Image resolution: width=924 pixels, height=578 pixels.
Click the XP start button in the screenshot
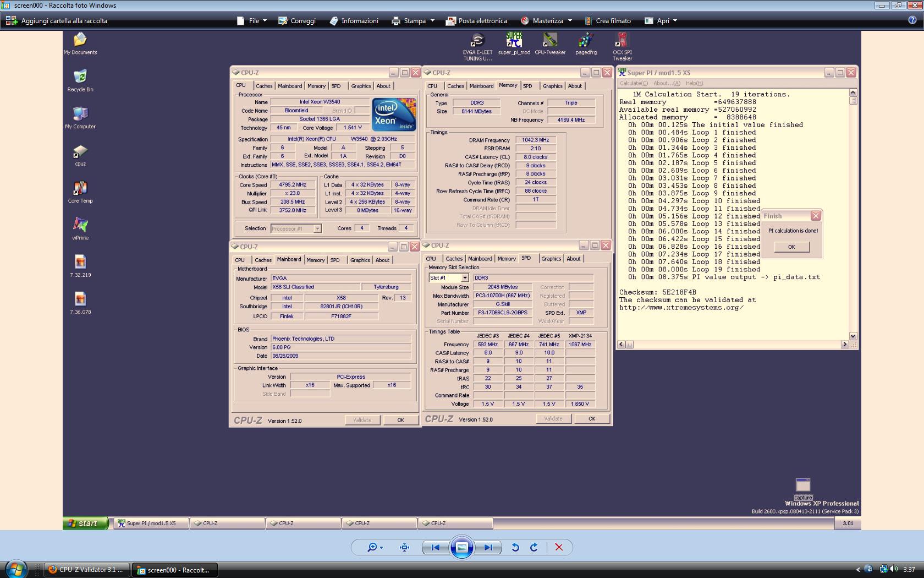85,523
